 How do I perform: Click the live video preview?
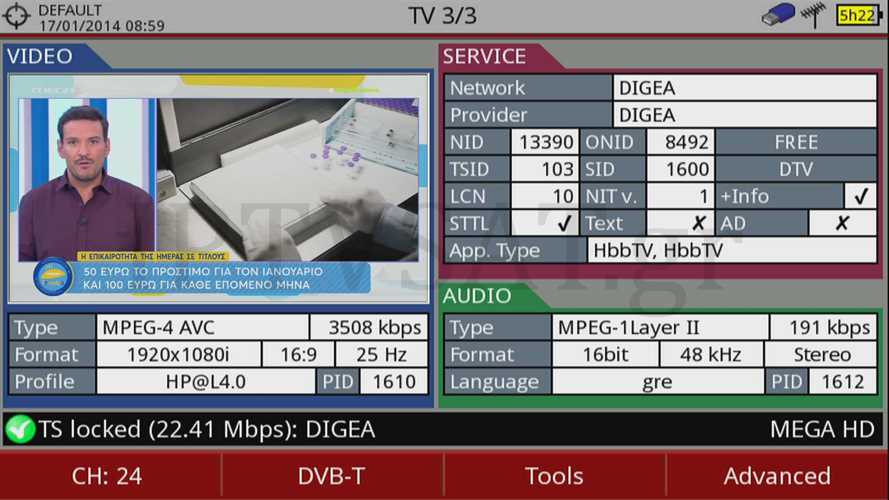[x=219, y=187]
